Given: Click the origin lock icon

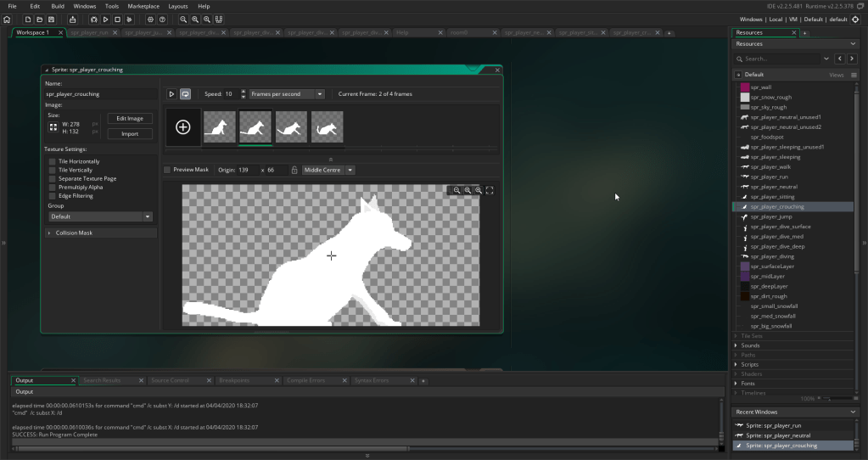Looking at the screenshot, I should tap(294, 170).
